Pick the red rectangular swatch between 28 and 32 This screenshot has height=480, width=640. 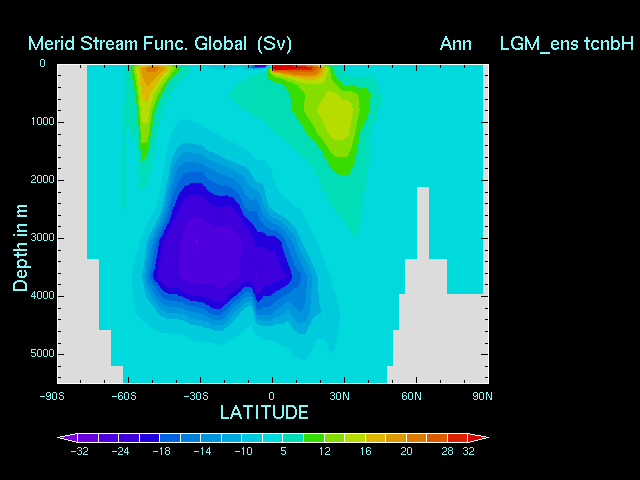coord(458,438)
